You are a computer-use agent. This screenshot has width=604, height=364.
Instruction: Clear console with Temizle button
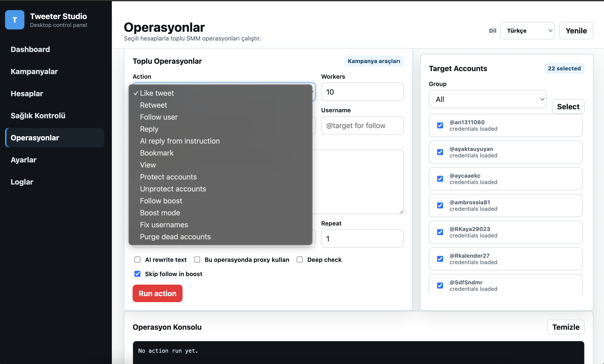pos(566,327)
